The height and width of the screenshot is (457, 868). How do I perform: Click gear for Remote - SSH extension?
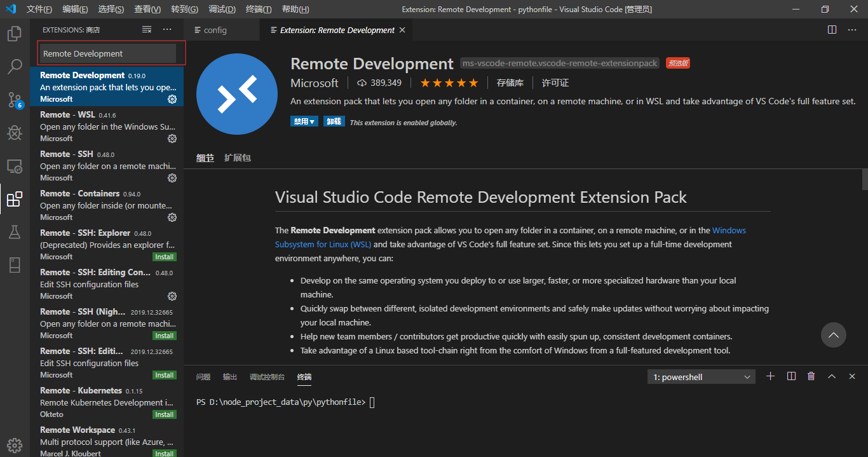pos(172,178)
